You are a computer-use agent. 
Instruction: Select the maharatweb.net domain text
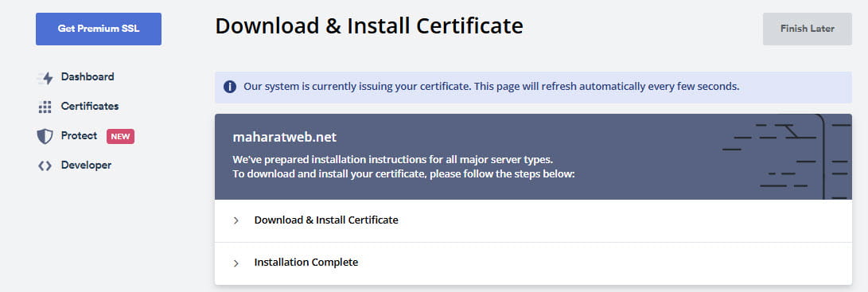285,137
